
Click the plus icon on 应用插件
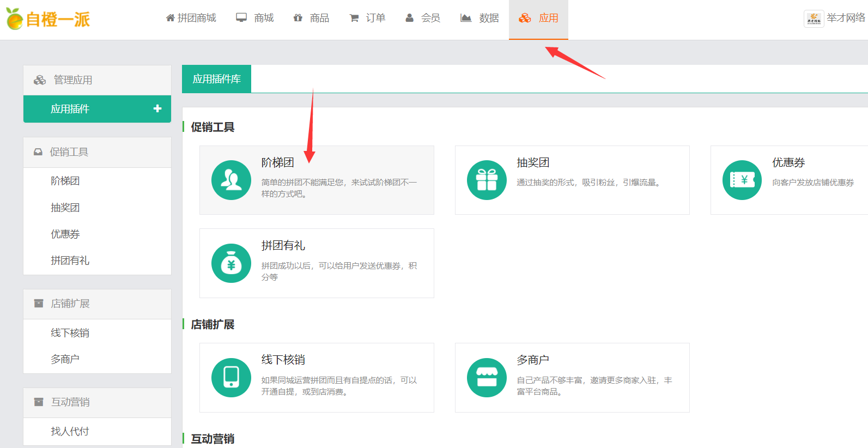(x=157, y=108)
